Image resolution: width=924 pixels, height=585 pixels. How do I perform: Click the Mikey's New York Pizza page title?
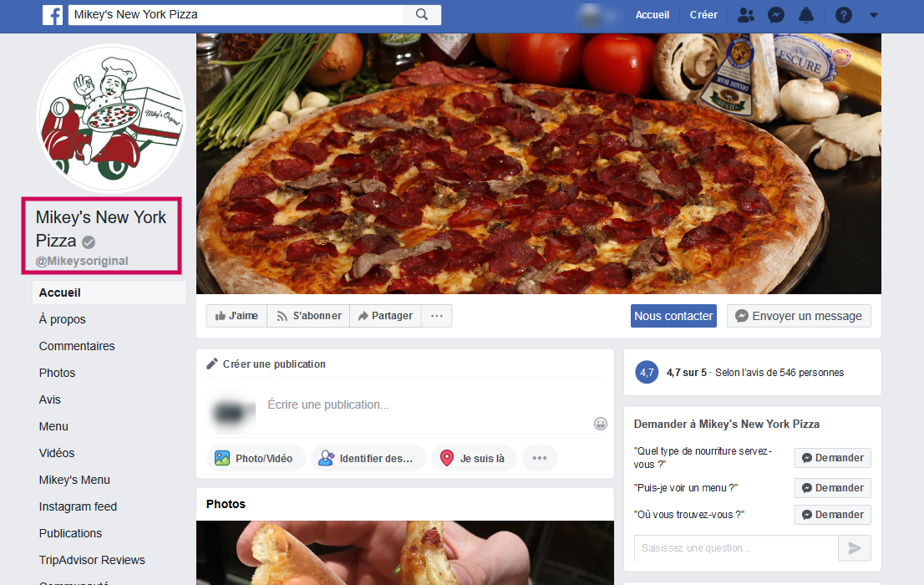pyautogui.click(x=101, y=229)
